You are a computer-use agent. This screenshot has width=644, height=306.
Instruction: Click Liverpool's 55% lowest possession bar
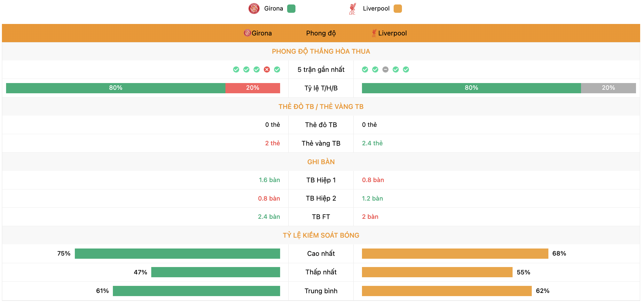point(437,272)
